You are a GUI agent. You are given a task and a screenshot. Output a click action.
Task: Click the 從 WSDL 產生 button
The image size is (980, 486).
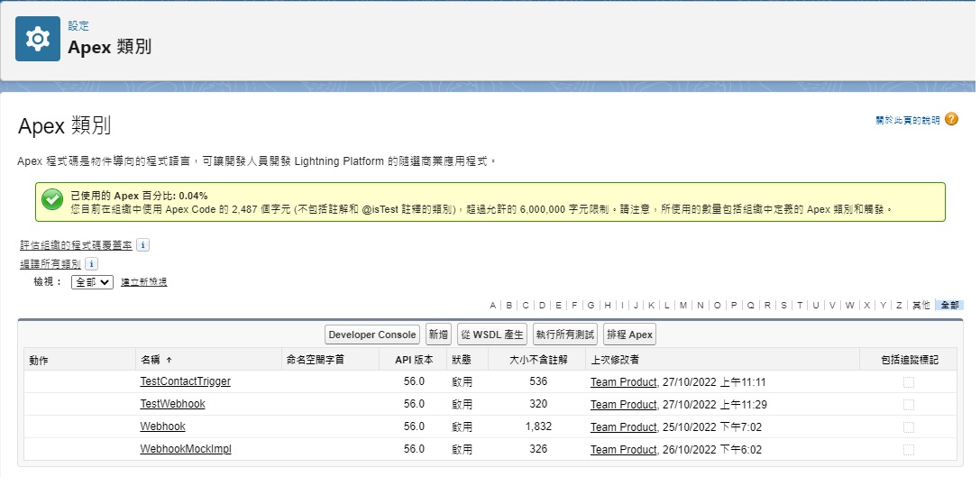[x=491, y=335]
